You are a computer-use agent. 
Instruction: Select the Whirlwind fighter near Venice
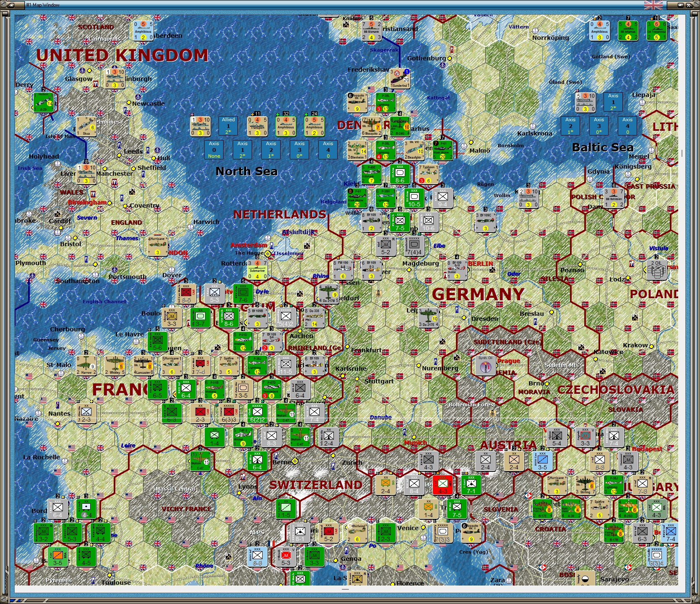tap(357, 533)
